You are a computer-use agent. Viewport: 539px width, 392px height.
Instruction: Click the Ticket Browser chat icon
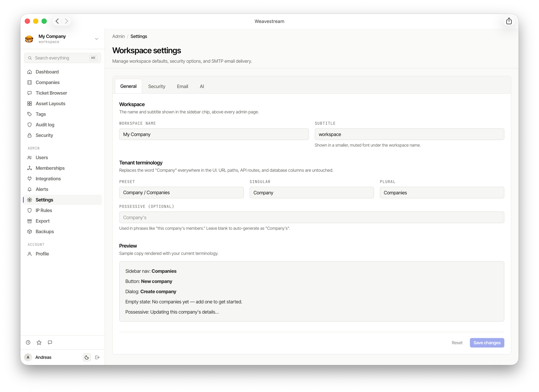pyautogui.click(x=30, y=93)
